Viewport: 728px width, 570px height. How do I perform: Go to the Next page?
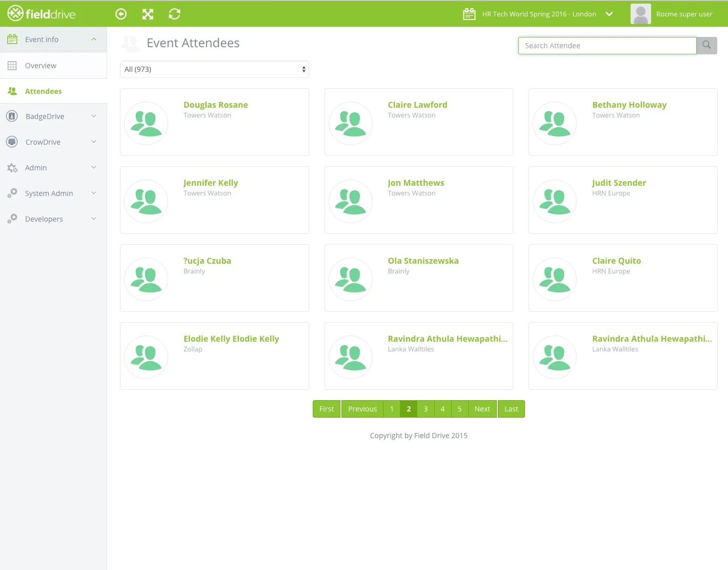click(482, 409)
